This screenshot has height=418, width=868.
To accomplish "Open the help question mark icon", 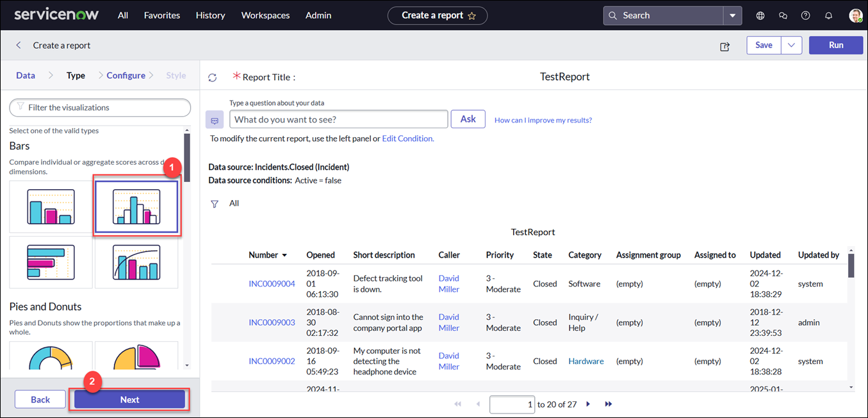I will (x=805, y=15).
